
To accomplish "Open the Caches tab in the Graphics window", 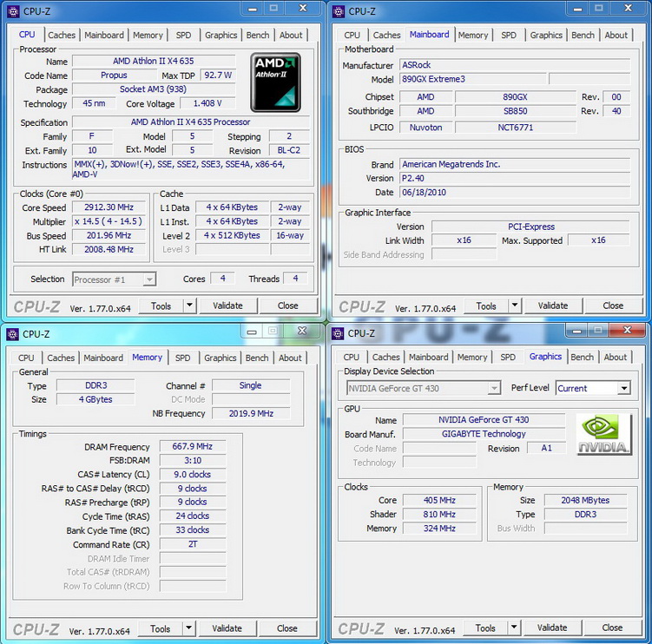I will [385, 357].
